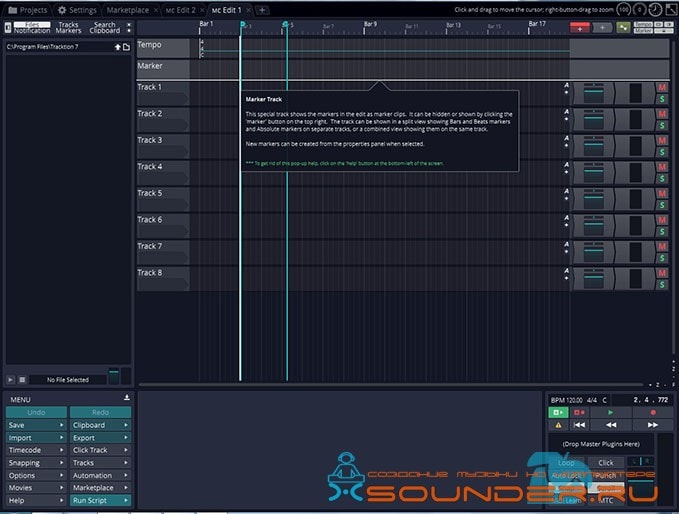The width and height of the screenshot is (679, 514).
Task: Open the Clipboard submenu in MENU panel
Action: 100,425
